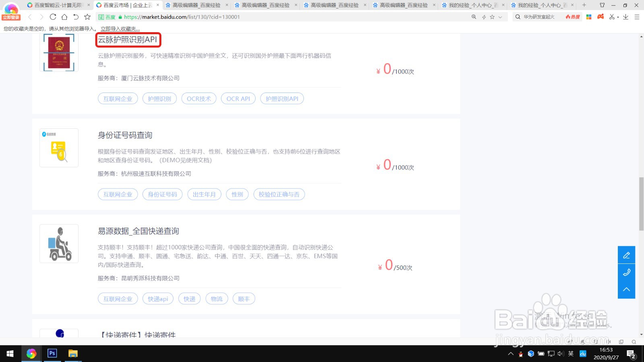644x362 pixels.
Task: Click the QQ penguin tray icon
Action: (521, 354)
